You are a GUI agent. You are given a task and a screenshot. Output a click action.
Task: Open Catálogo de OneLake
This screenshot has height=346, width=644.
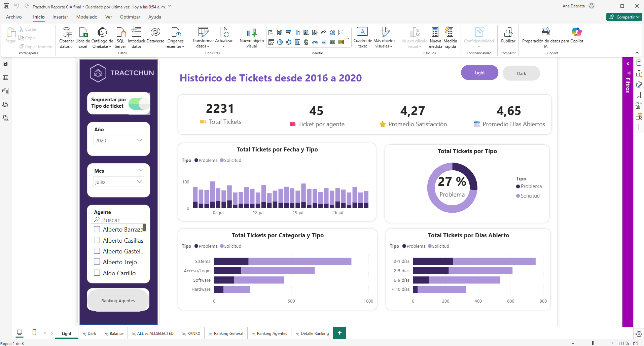click(102, 38)
